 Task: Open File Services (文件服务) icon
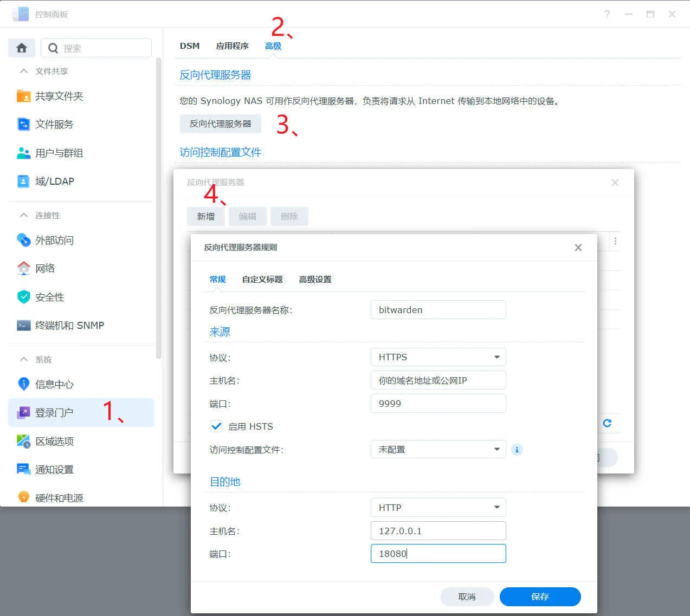[23, 125]
